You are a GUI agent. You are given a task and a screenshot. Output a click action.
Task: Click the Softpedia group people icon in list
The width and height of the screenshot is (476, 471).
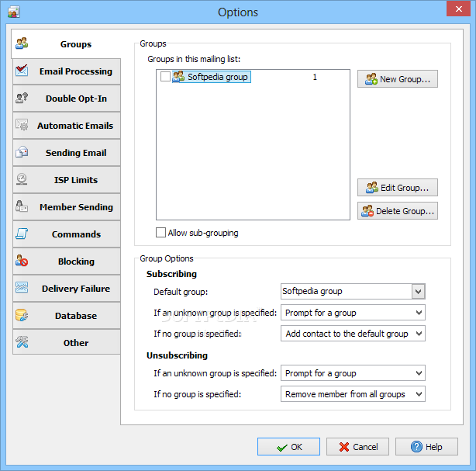pyautogui.click(x=178, y=77)
